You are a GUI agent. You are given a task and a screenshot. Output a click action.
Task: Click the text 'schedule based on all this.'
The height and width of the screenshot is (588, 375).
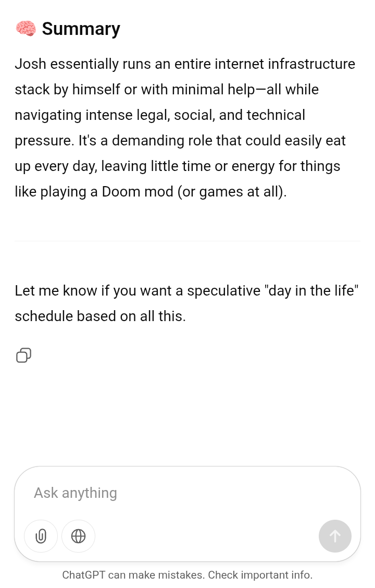point(101,316)
